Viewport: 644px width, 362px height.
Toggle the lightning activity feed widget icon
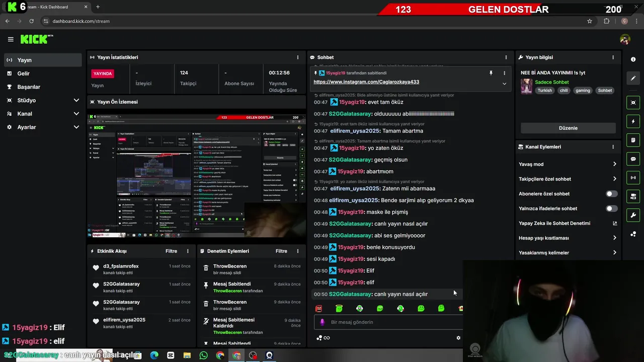(633, 121)
